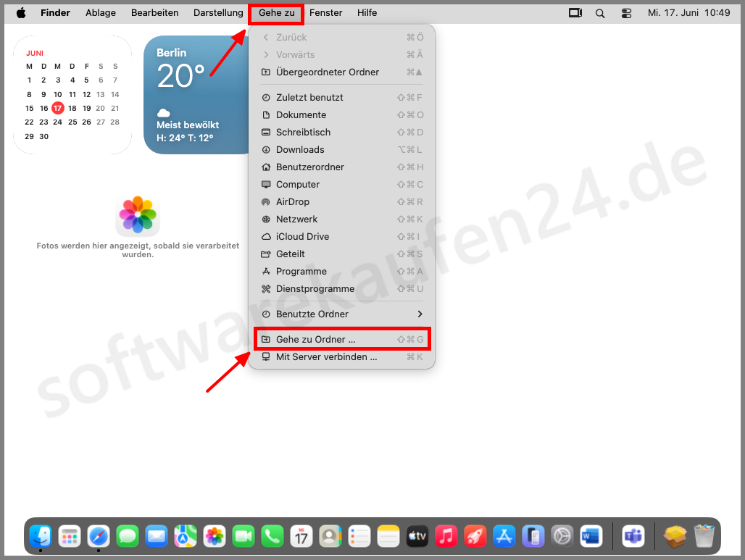Open Contacts from the Dock
745x560 pixels.
tap(330, 536)
